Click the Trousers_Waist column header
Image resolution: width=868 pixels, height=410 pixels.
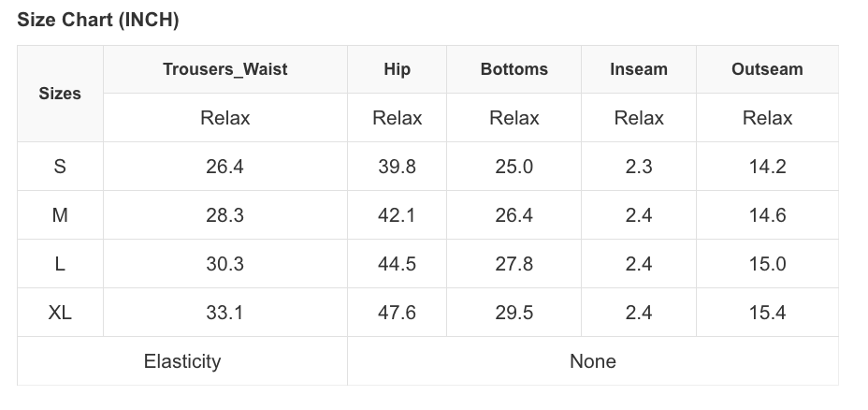click(225, 69)
